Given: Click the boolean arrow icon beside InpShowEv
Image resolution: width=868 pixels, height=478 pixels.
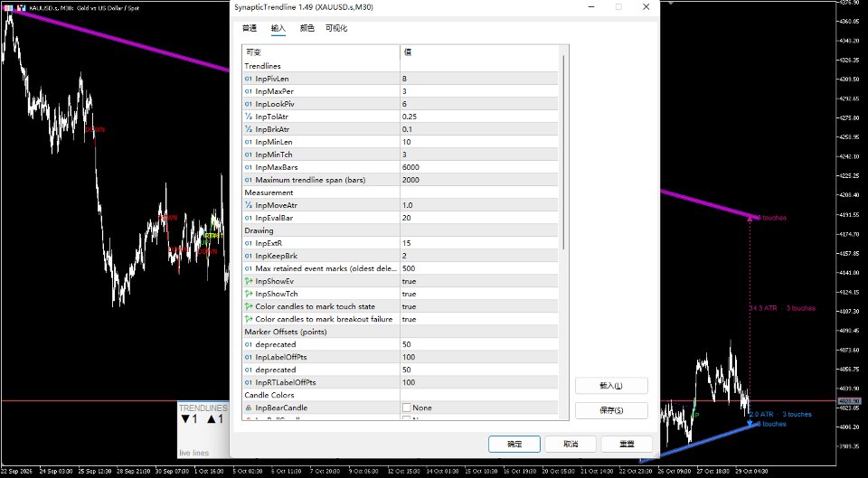Looking at the screenshot, I should click(x=248, y=281).
